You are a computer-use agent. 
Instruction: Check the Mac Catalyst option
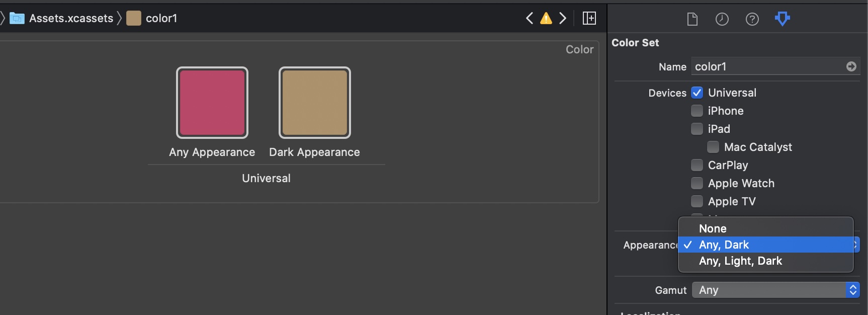pyautogui.click(x=713, y=147)
